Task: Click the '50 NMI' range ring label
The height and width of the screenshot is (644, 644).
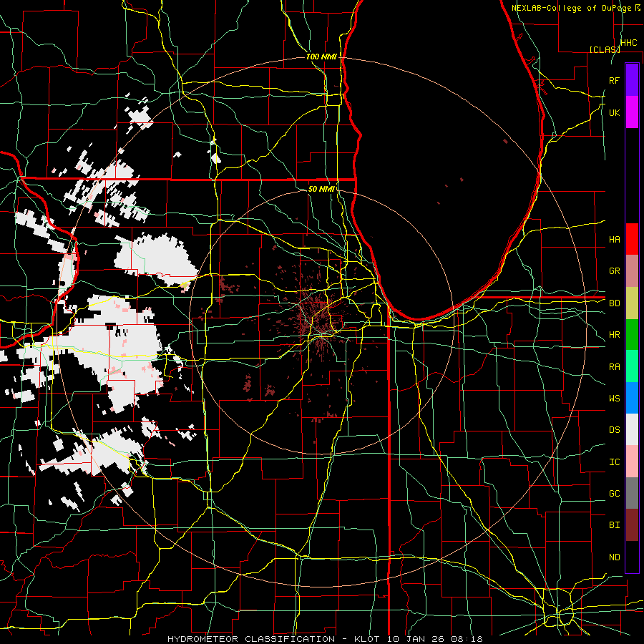Action: pos(321,189)
